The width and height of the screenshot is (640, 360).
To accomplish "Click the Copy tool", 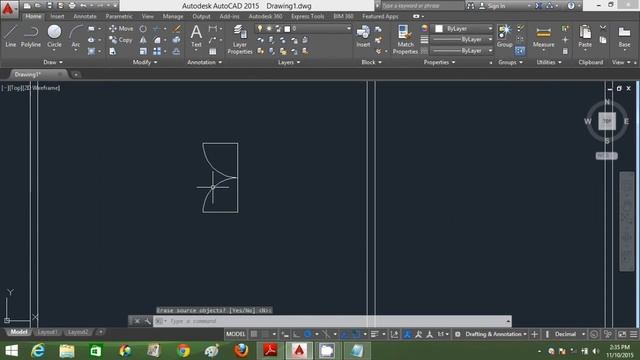I will 121,40.
